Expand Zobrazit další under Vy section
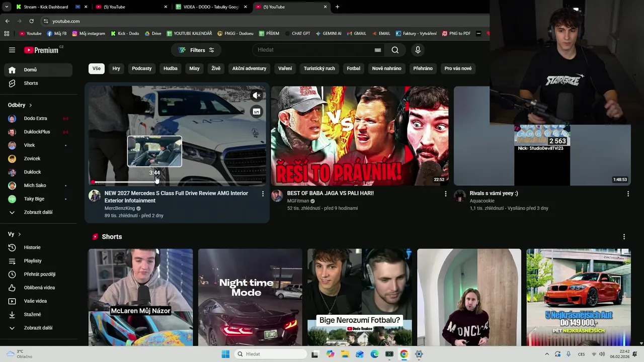 point(38,328)
